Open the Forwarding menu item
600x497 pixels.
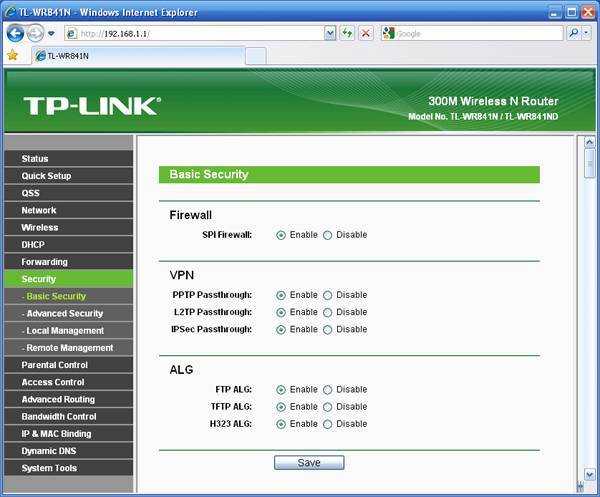tap(69, 262)
